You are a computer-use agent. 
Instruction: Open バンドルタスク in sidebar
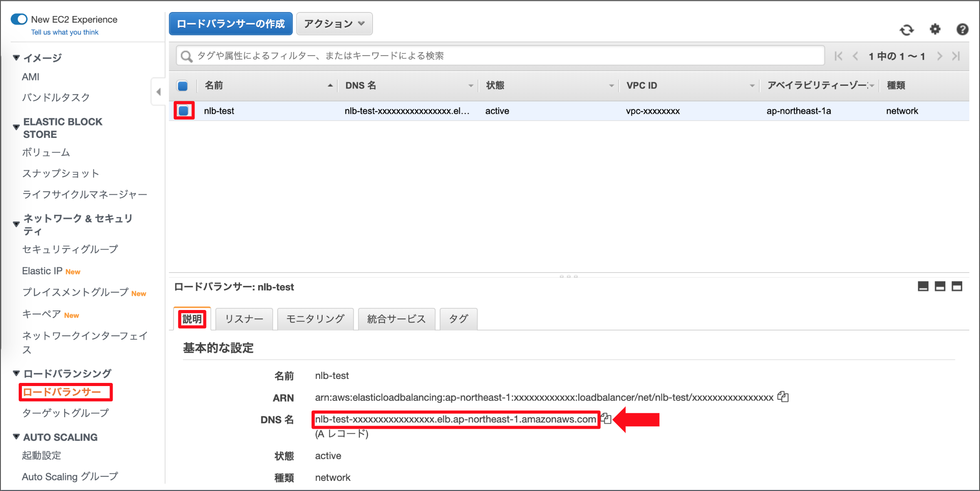[56, 97]
